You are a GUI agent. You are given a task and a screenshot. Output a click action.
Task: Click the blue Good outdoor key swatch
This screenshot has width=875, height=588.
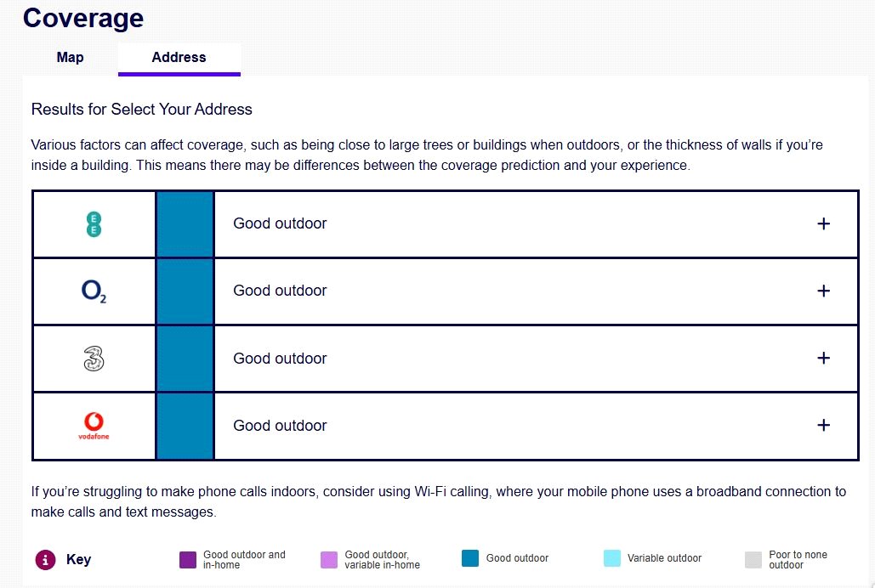pyautogui.click(x=470, y=558)
